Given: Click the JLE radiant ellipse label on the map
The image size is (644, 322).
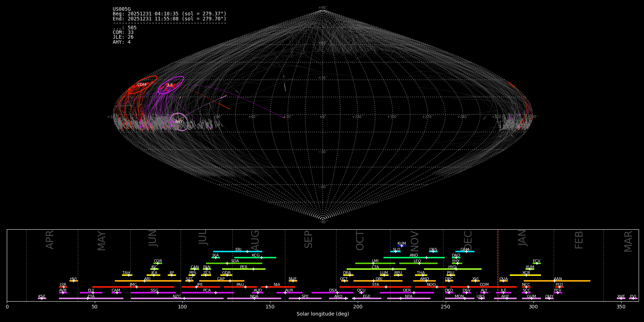Looking at the screenshot, I should 170,85.
